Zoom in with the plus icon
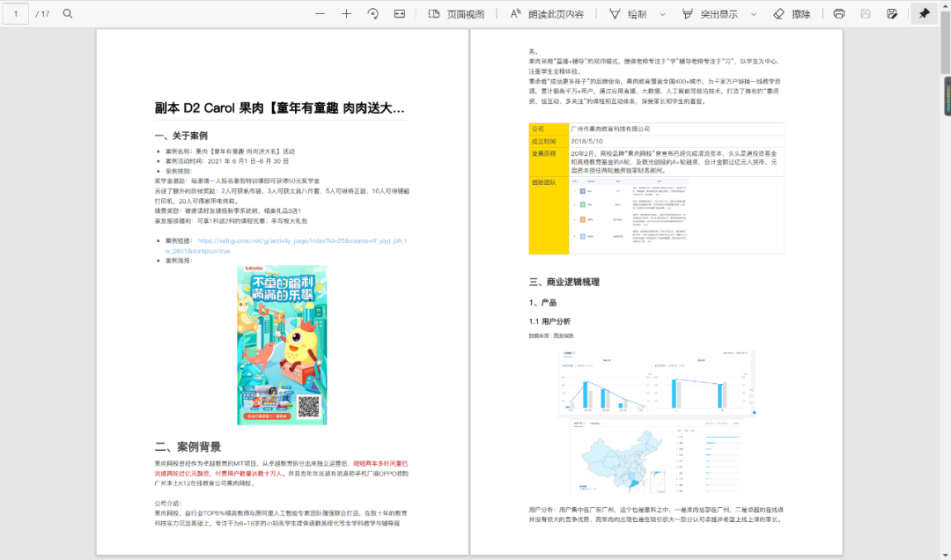Screen dimensions: 951x560 click(346, 13)
